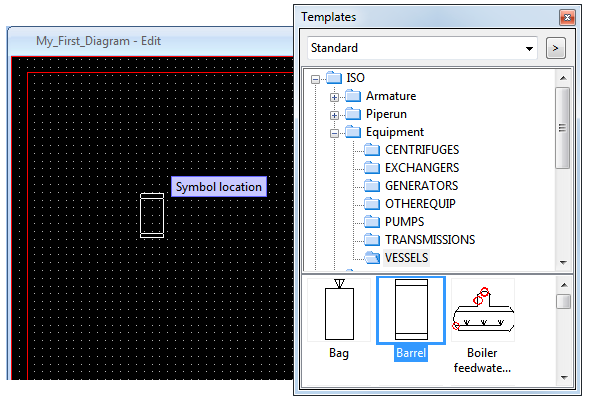
Task: Click the > button beside Standard
Action: [x=555, y=48]
